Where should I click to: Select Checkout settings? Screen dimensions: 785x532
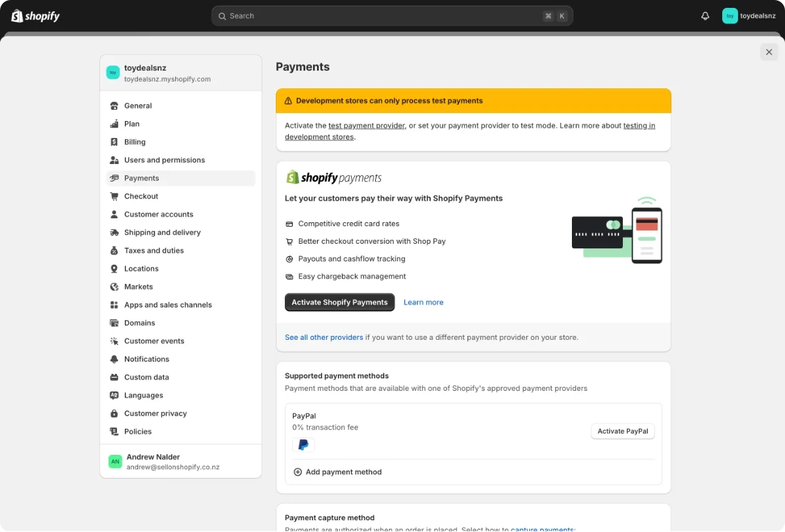tap(180, 196)
